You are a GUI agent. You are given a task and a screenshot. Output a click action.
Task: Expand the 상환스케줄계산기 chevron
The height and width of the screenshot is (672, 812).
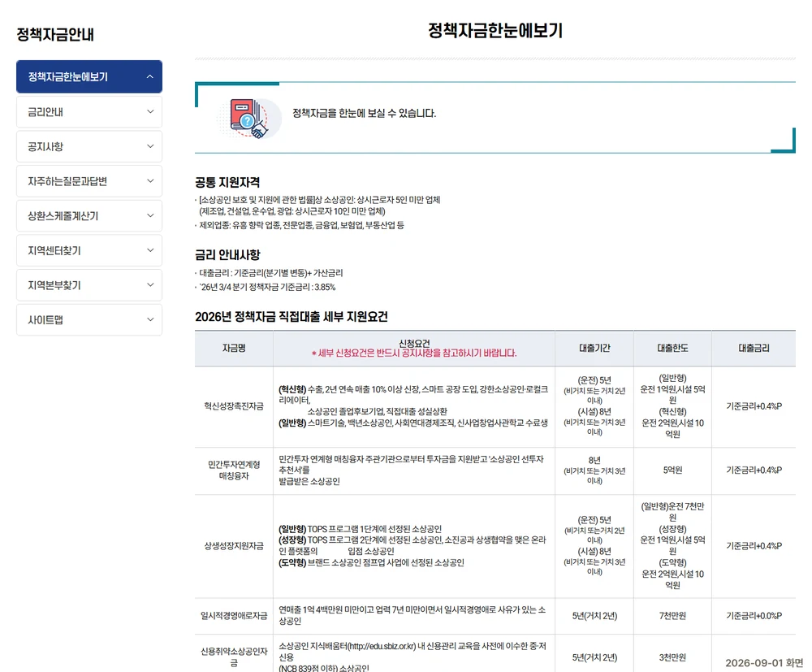[150, 215]
